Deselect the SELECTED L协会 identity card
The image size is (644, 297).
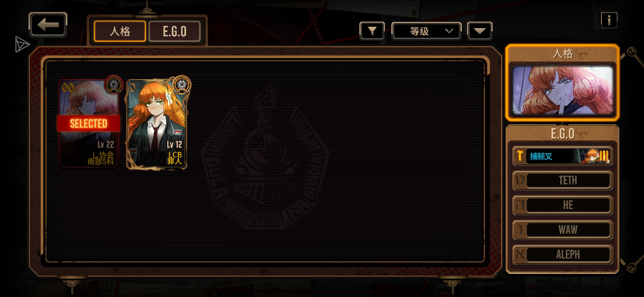pyautogui.click(x=89, y=123)
